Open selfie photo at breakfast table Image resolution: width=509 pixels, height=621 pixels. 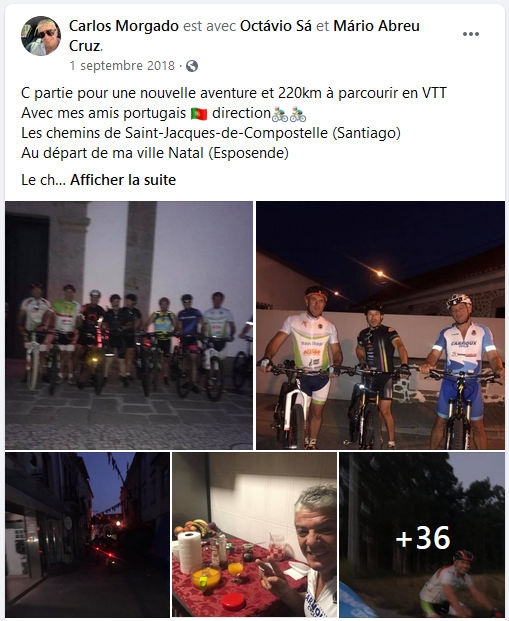tap(254, 535)
